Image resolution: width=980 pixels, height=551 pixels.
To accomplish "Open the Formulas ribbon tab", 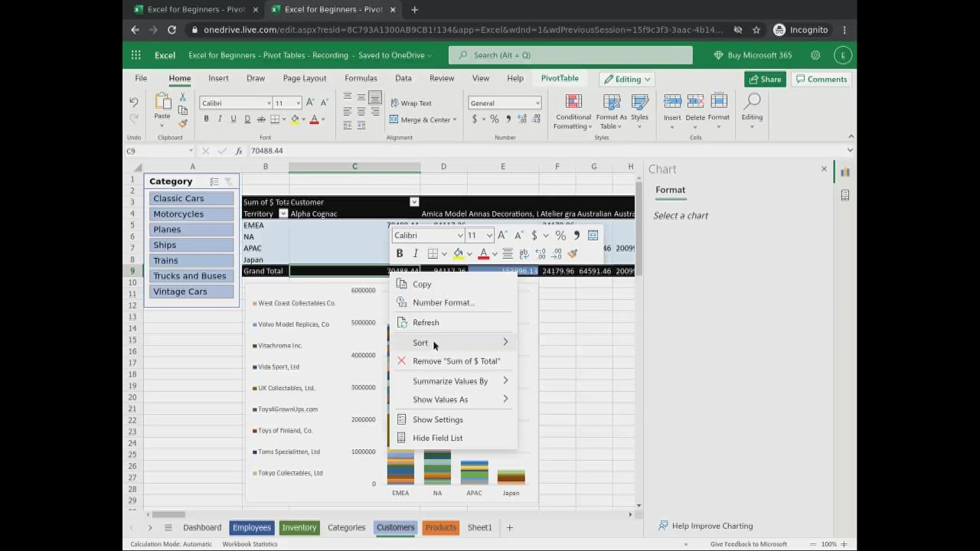I will (361, 78).
